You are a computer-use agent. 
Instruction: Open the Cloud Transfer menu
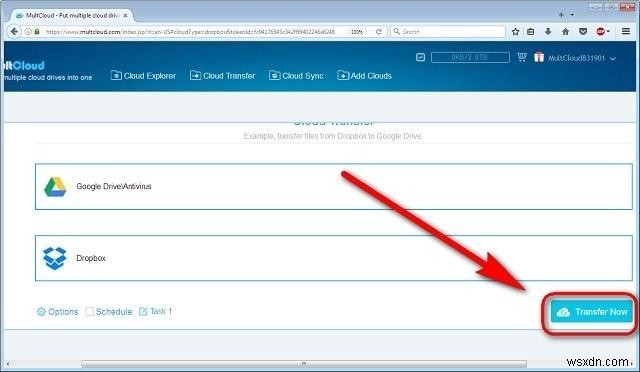click(x=222, y=76)
